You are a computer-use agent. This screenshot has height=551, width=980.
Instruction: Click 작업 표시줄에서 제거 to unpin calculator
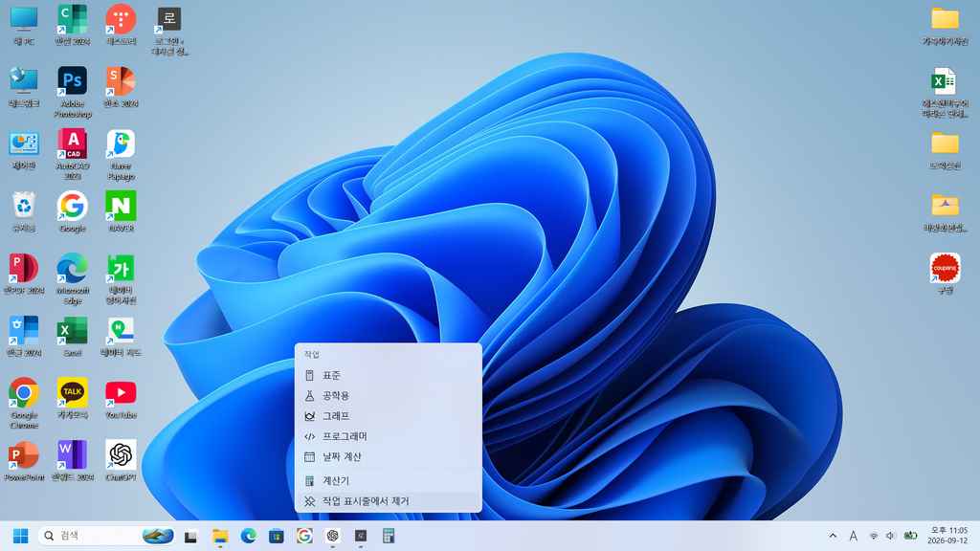389,501
